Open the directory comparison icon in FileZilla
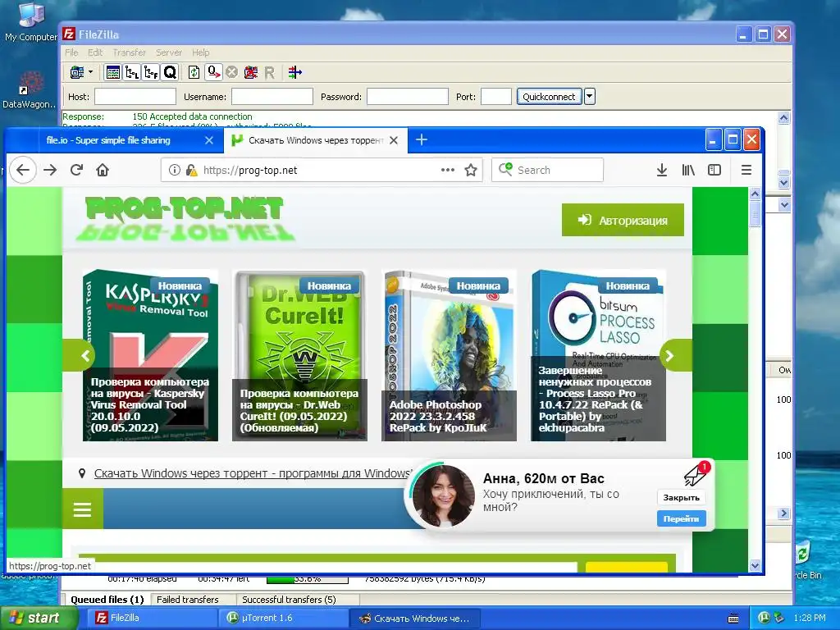840x630 pixels. click(294, 72)
